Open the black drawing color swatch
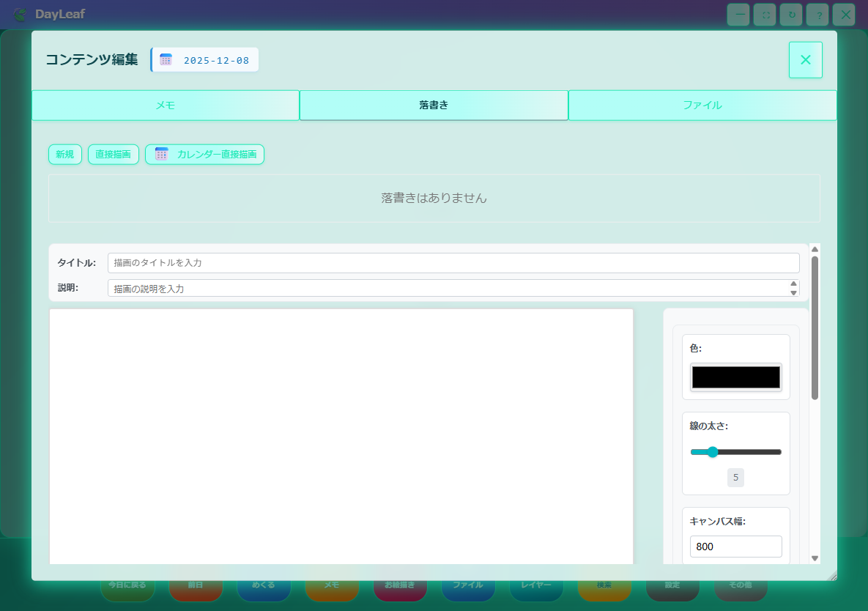This screenshot has width=868, height=611. coord(735,377)
